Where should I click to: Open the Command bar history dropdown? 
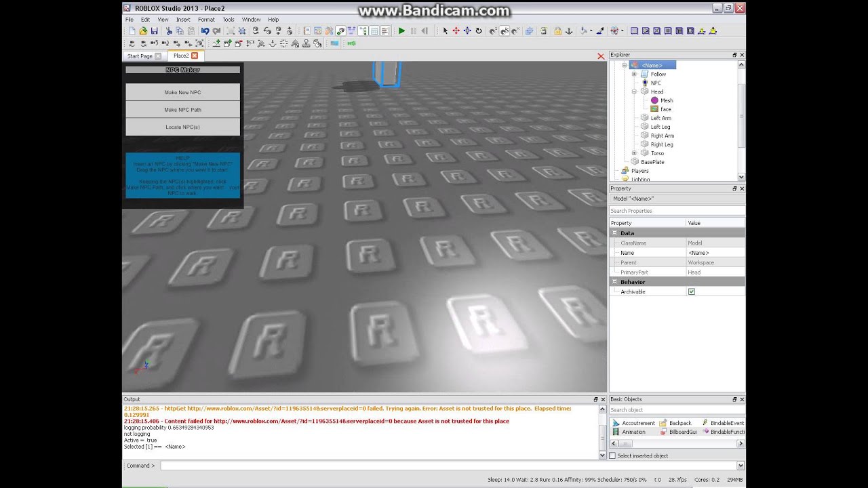(740, 466)
